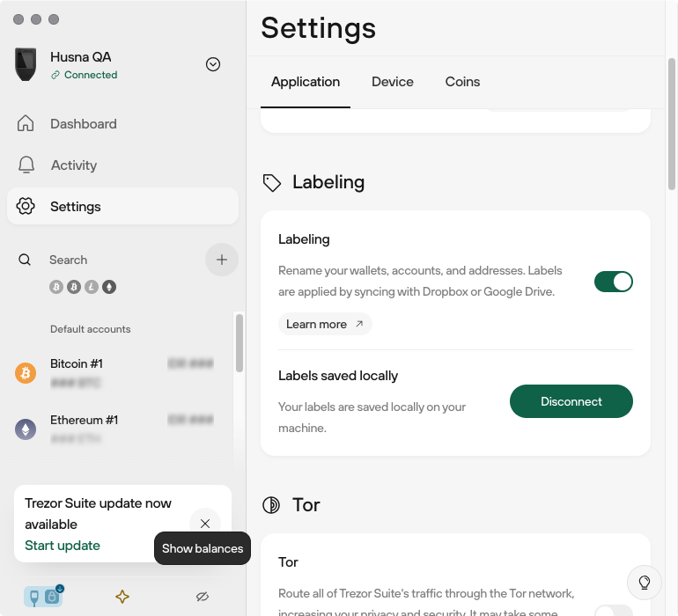Disconnect locally saved labels
Screen dimensions: 678x616
[571, 401]
